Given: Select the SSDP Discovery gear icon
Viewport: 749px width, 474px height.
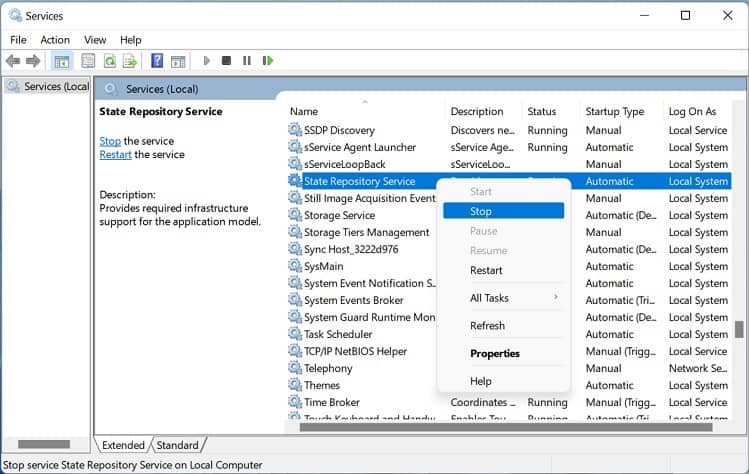Looking at the screenshot, I should pyautogui.click(x=295, y=129).
